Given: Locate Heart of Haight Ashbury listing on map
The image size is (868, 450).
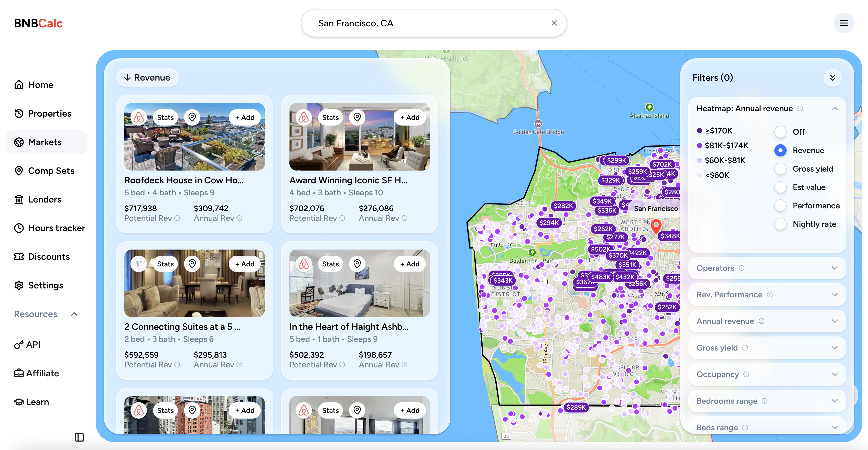Looking at the screenshot, I should click(357, 264).
